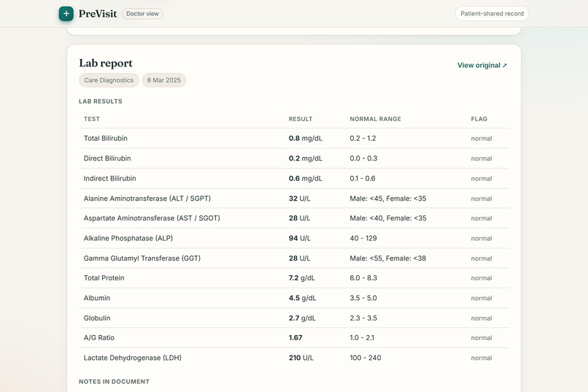Click the 0.8 mg/dL result value
This screenshot has height=392, width=588.
coord(305,138)
